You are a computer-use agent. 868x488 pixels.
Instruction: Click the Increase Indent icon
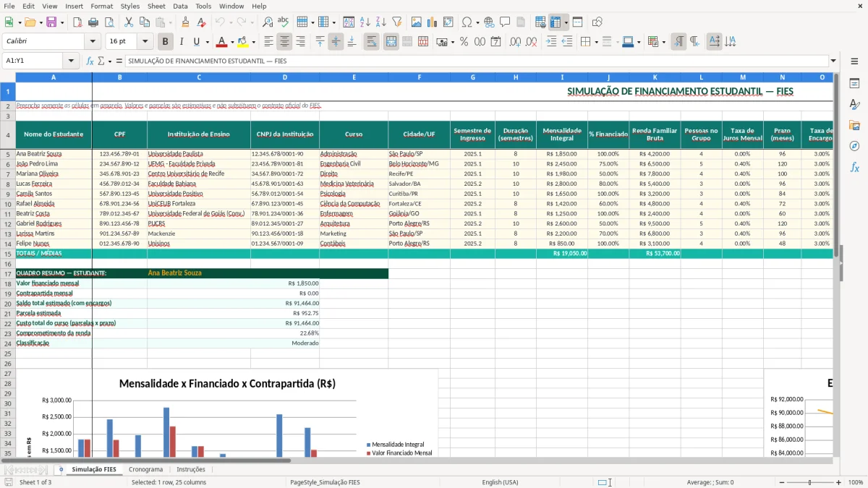click(x=551, y=42)
